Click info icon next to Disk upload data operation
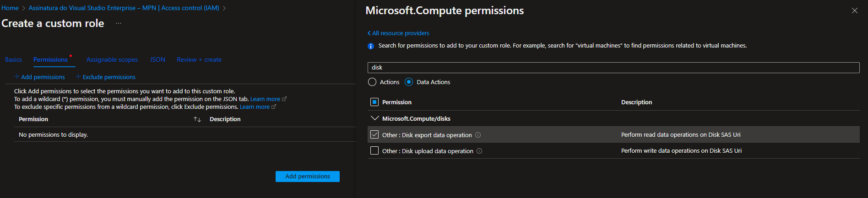This screenshot has width=868, height=198. (479, 151)
